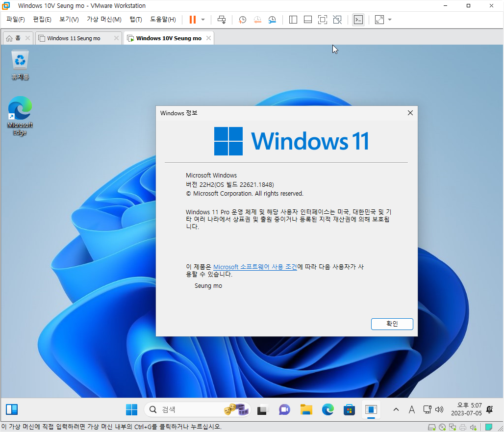Select the Microsoft Edge desktop shortcut
The image size is (504, 432).
tap(20, 116)
